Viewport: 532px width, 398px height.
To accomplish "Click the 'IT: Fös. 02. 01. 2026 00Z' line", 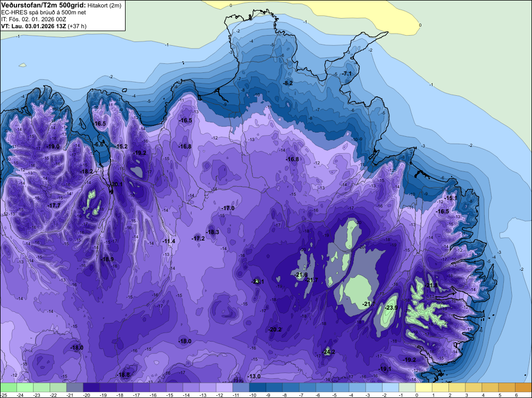I will [33, 19].
